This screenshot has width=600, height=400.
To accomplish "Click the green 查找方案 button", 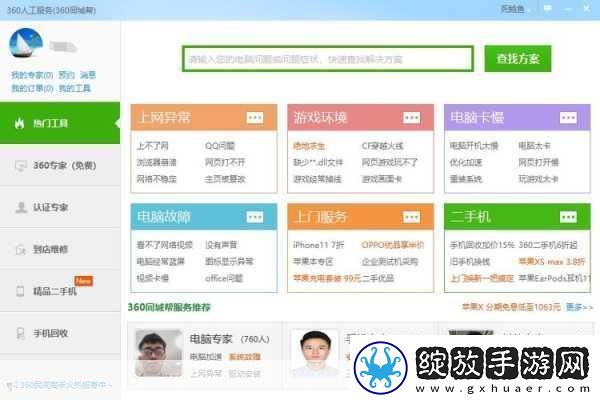I will click(x=518, y=59).
